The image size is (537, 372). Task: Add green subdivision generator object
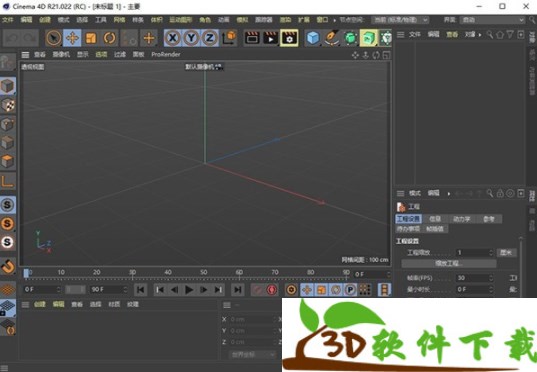pos(350,38)
